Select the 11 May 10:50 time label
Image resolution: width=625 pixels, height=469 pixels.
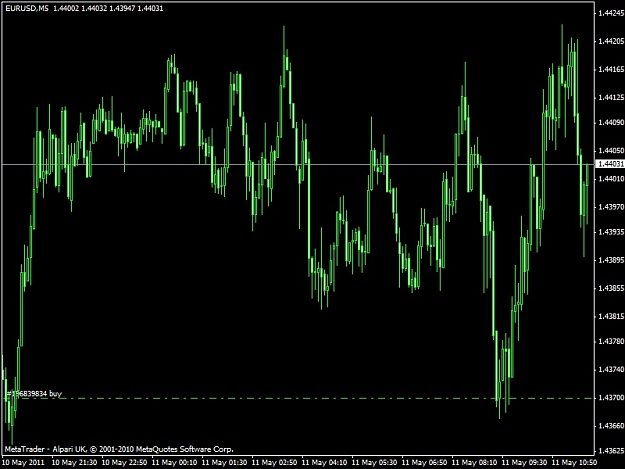[x=574, y=462]
